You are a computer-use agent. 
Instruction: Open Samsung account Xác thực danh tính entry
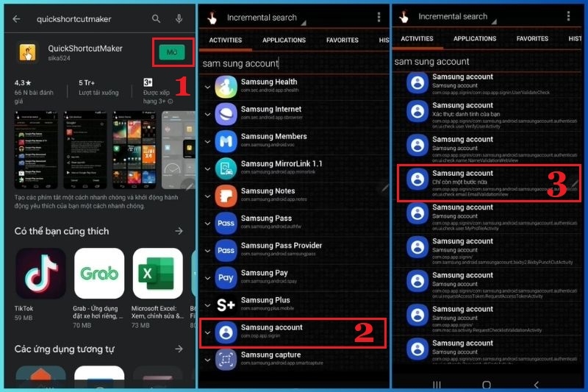coord(487,115)
